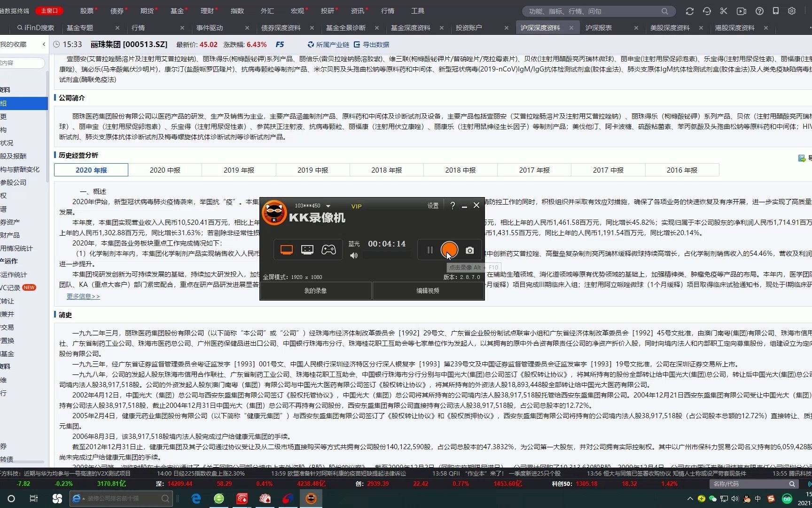Click the KK recorder volume level bar
The width and height of the screenshot is (812, 508).
[x=387, y=255]
